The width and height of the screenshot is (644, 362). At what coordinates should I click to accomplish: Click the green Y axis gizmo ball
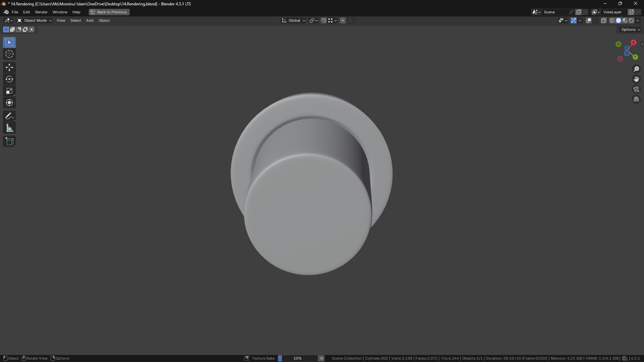(x=635, y=57)
